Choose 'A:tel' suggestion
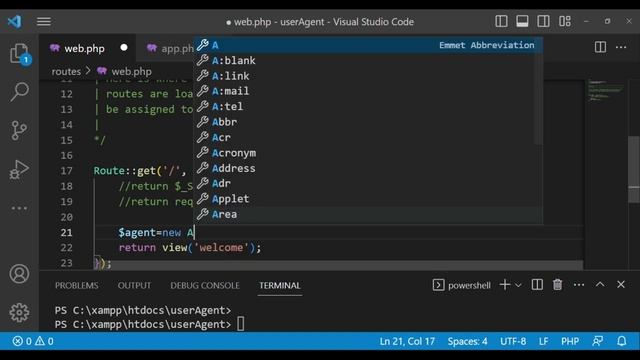The width and height of the screenshot is (640, 360). [x=367, y=107]
